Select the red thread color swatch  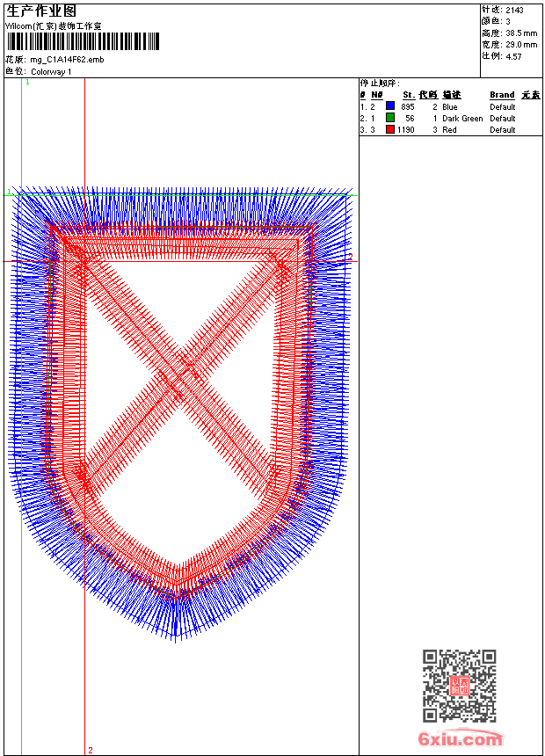click(x=390, y=129)
